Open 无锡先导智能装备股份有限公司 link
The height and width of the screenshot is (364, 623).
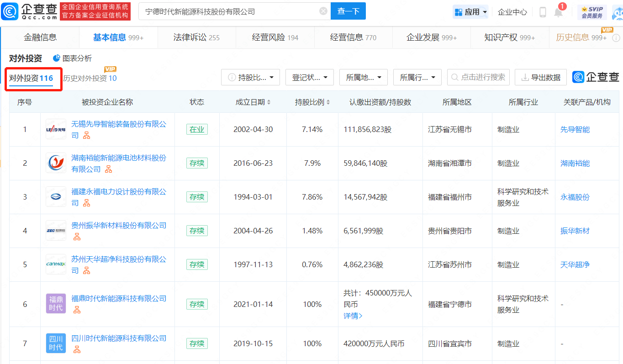click(119, 130)
